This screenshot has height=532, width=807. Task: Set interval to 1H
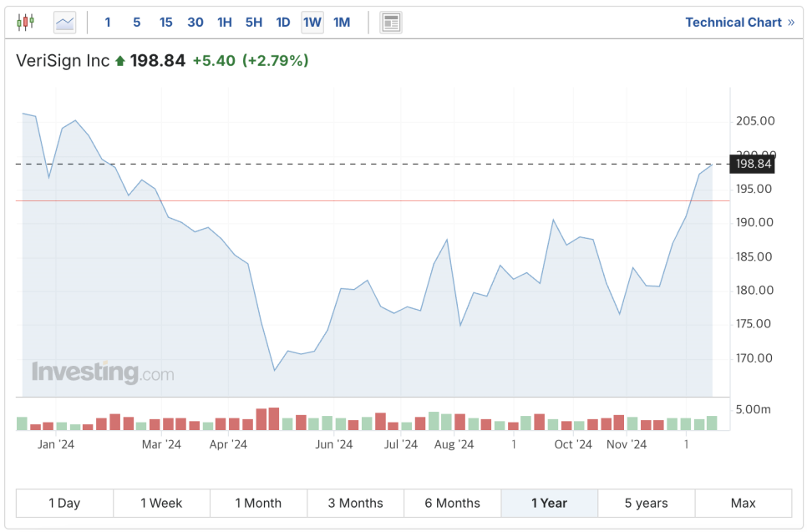click(x=225, y=23)
